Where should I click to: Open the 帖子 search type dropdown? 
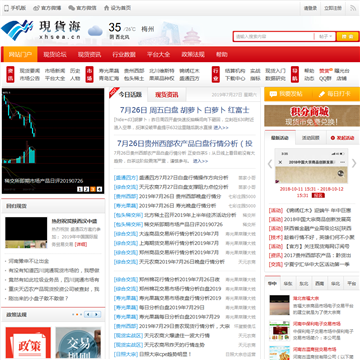[x=325, y=36]
